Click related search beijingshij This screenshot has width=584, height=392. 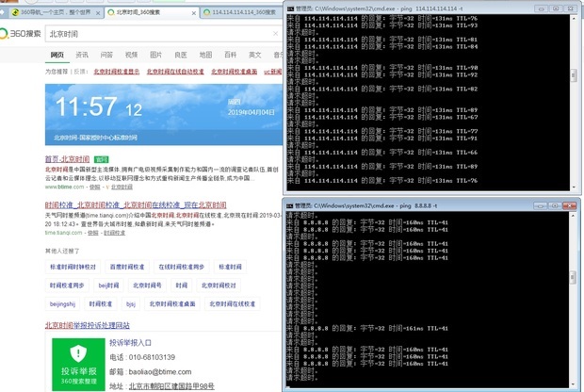(x=62, y=304)
